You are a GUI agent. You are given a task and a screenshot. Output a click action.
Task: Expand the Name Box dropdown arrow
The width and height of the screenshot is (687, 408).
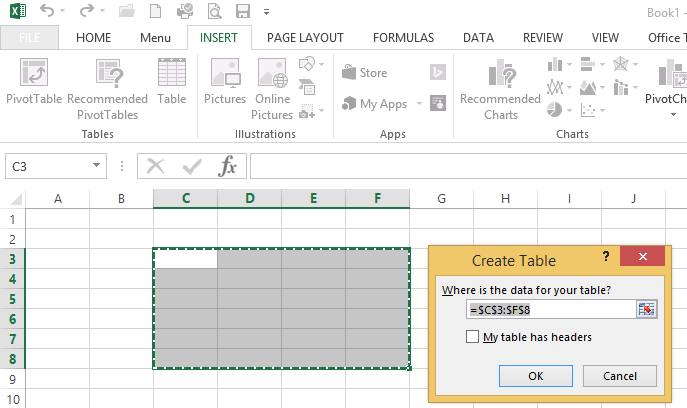pos(96,166)
